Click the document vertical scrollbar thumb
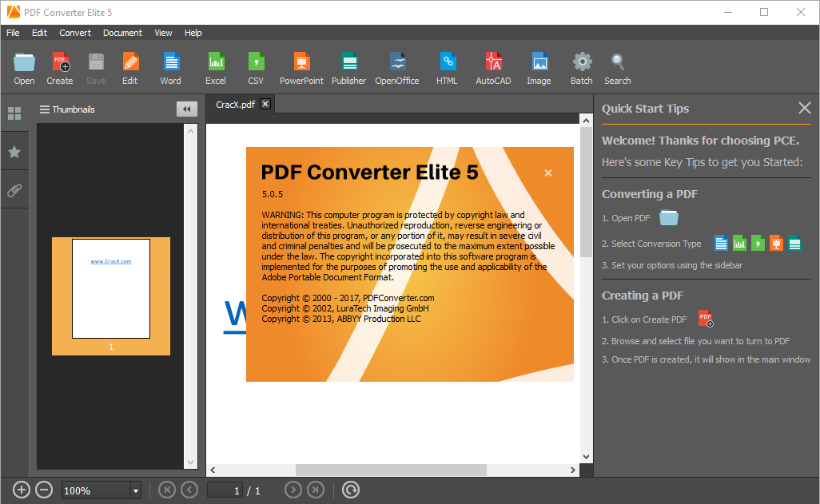Viewport: 820px width, 504px height. point(587,192)
